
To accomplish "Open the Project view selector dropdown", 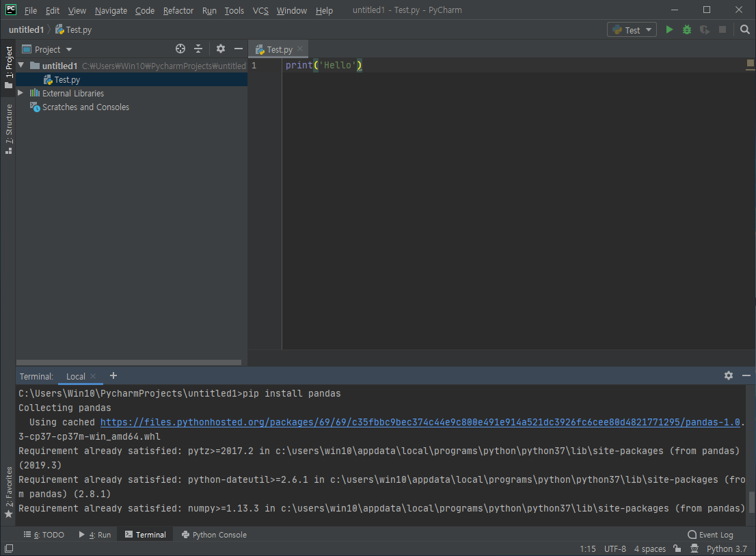I will click(47, 49).
